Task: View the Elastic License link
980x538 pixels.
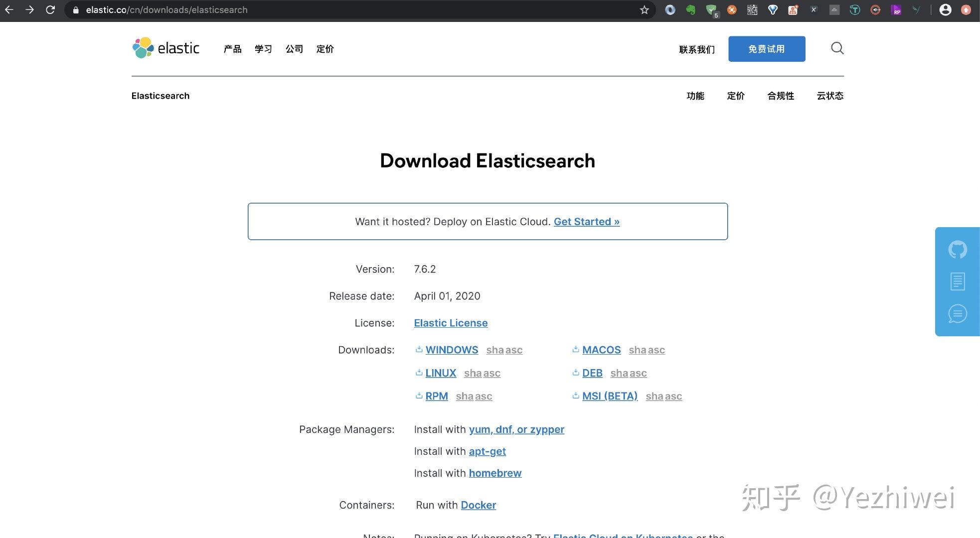Action: [450, 323]
